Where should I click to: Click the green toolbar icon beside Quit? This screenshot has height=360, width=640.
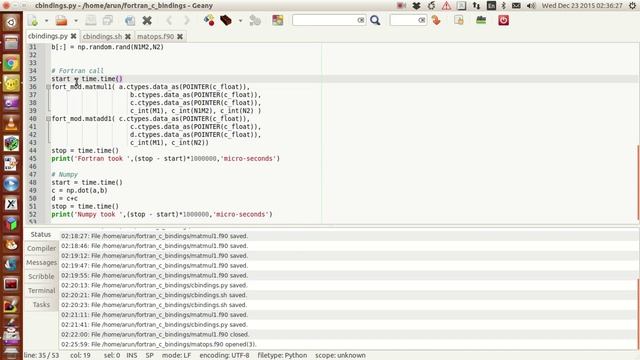[481, 20]
